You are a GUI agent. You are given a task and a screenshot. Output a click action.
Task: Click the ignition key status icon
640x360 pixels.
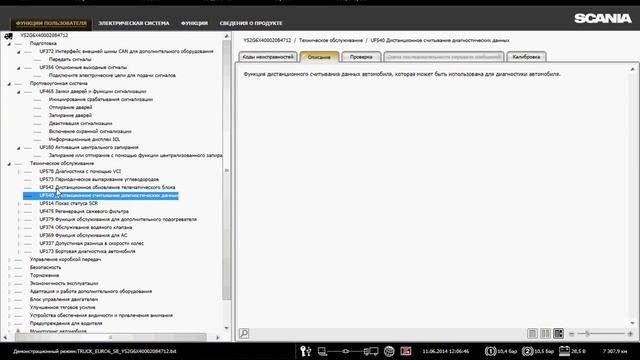tap(306, 351)
